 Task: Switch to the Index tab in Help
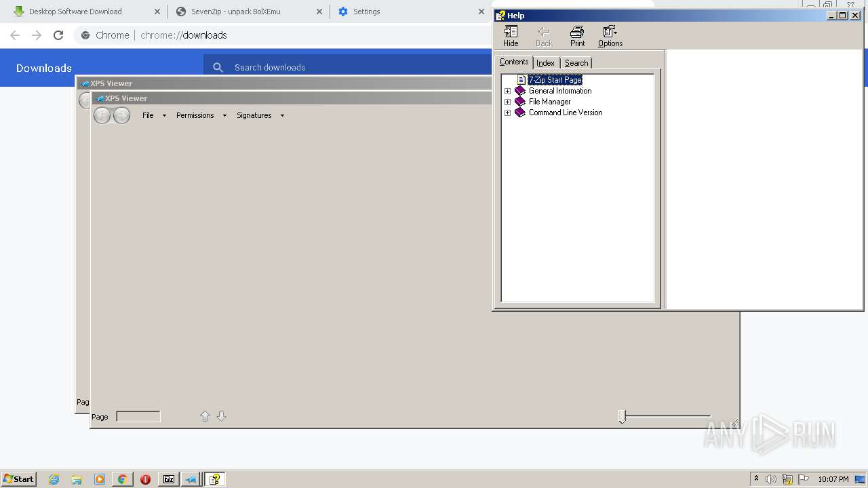[x=545, y=63]
